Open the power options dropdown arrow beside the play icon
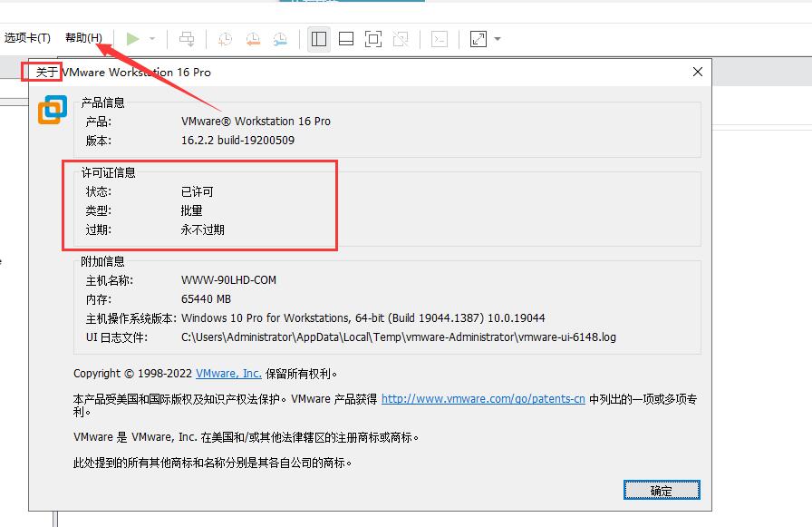812x527 pixels. pos(152,39)
